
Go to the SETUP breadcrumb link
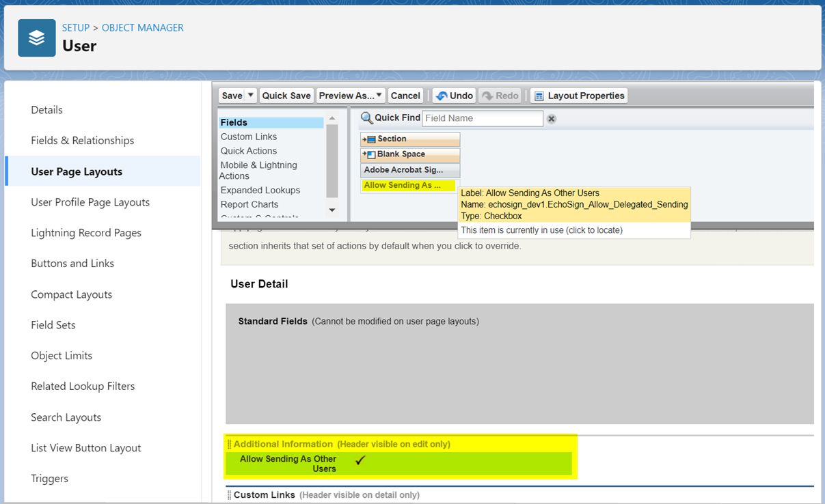[x=76, y=28]
